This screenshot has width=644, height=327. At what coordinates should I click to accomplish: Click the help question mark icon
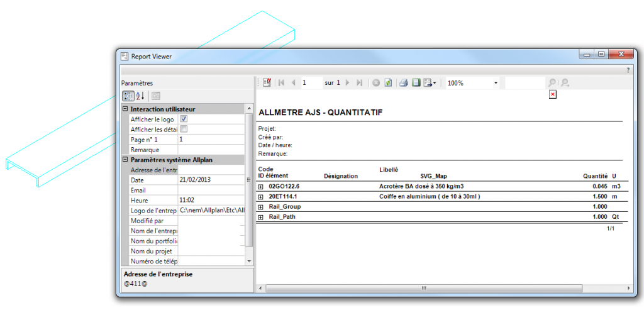tap(628, 70)
